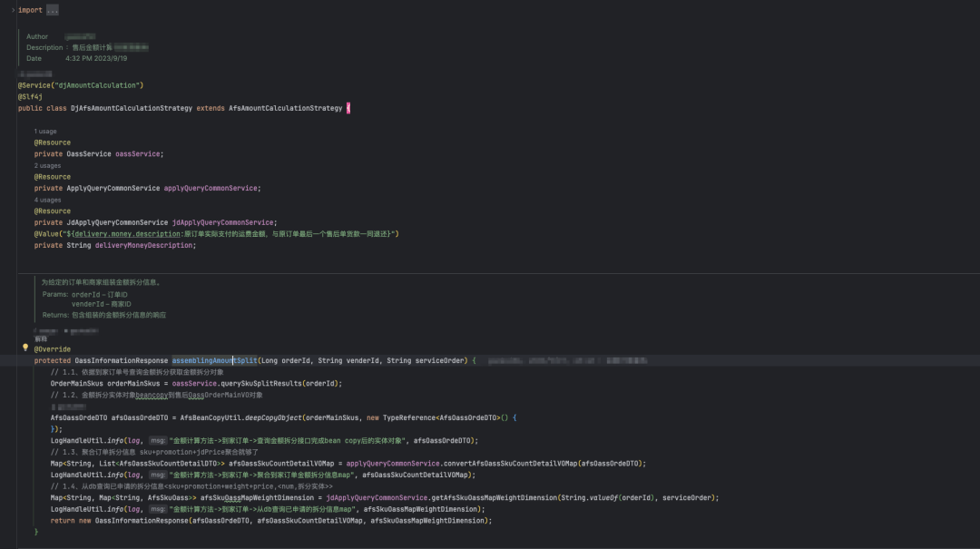Click the @Slf4j annotation
980x549 pixels.
pos(30,97)
